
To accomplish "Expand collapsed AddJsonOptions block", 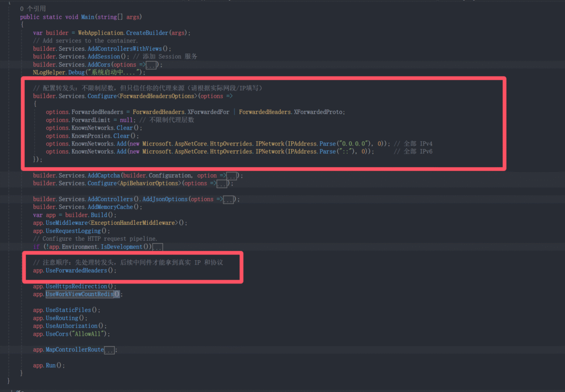I will pos(228,200).
